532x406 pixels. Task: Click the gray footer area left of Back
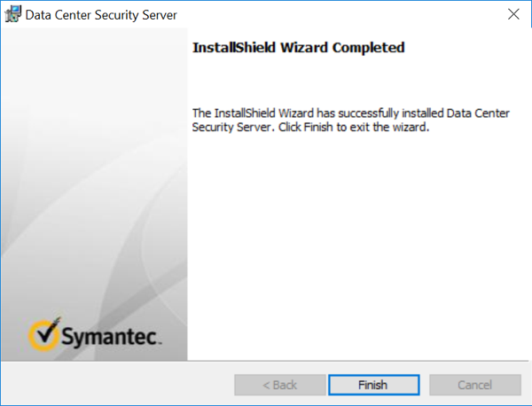[x=115, y=385]
